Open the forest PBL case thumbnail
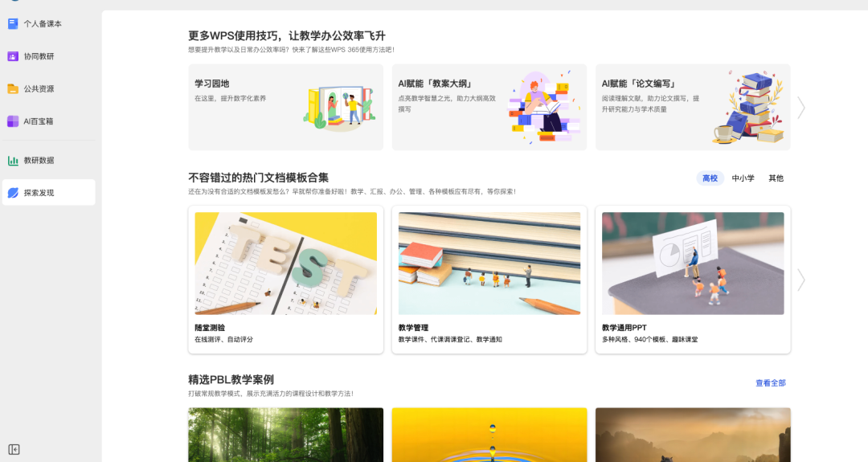This screenshot has width=868, height=462. [x=285, y=435]
